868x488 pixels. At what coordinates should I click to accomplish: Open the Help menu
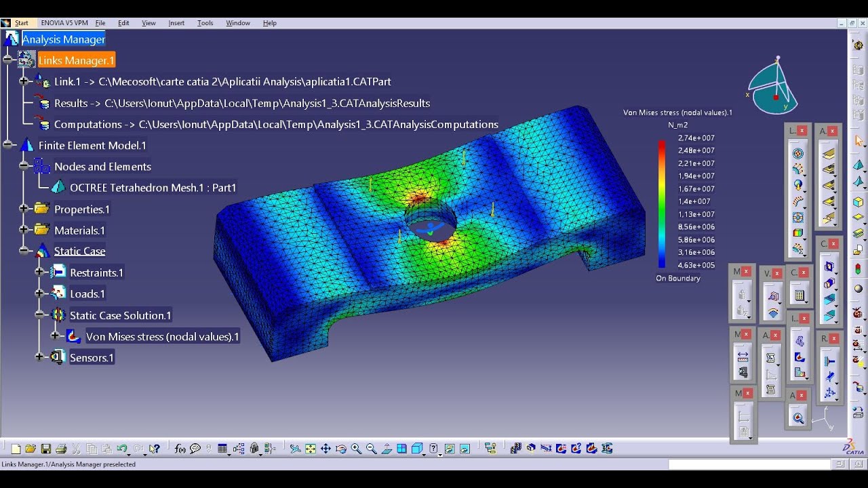coord(269,23)
